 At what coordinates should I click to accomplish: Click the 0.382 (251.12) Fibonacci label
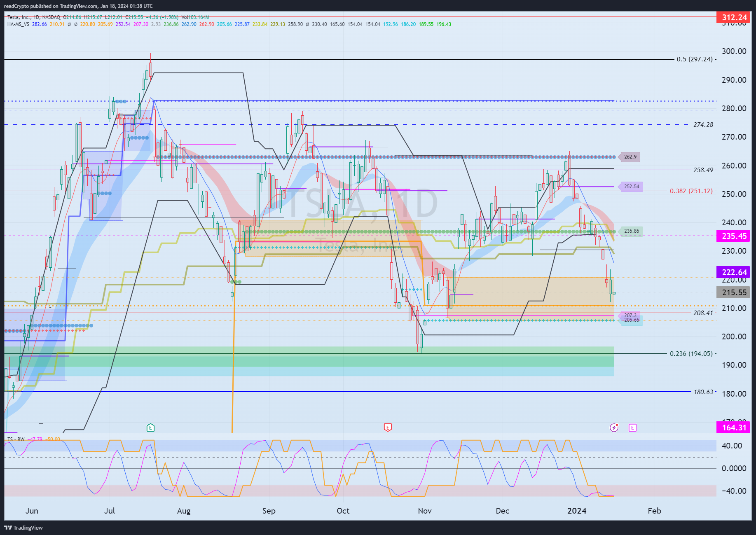(x=691, y=191)
